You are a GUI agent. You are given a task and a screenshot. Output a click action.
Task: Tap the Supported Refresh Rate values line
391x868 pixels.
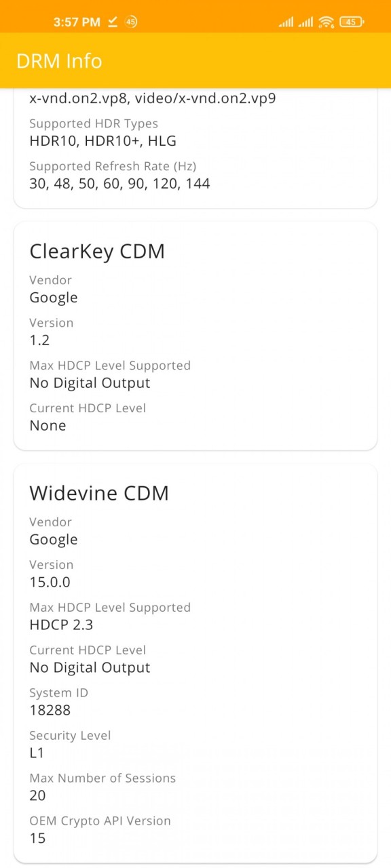click(119, 183)
